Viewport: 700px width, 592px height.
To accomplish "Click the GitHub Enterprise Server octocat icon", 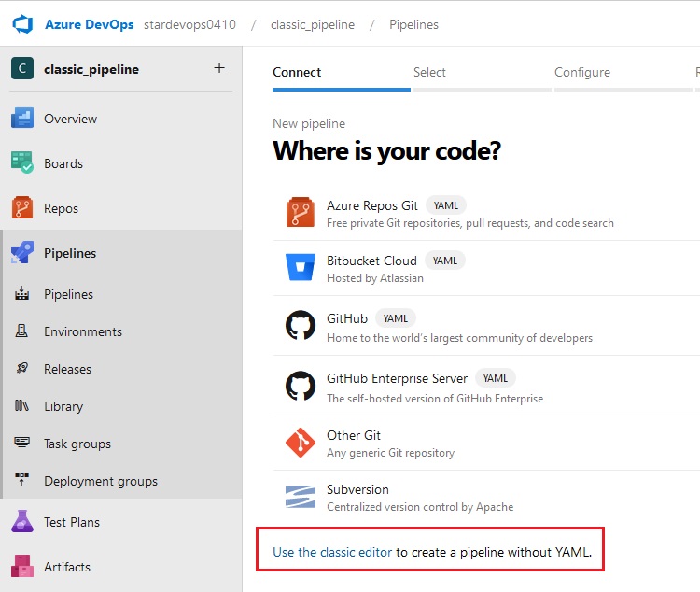I will coord(300,386).
